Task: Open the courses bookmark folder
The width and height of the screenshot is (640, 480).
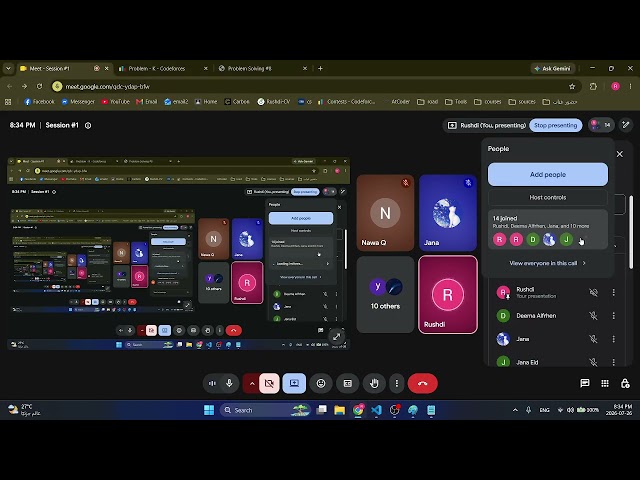Action: point(487,102)
